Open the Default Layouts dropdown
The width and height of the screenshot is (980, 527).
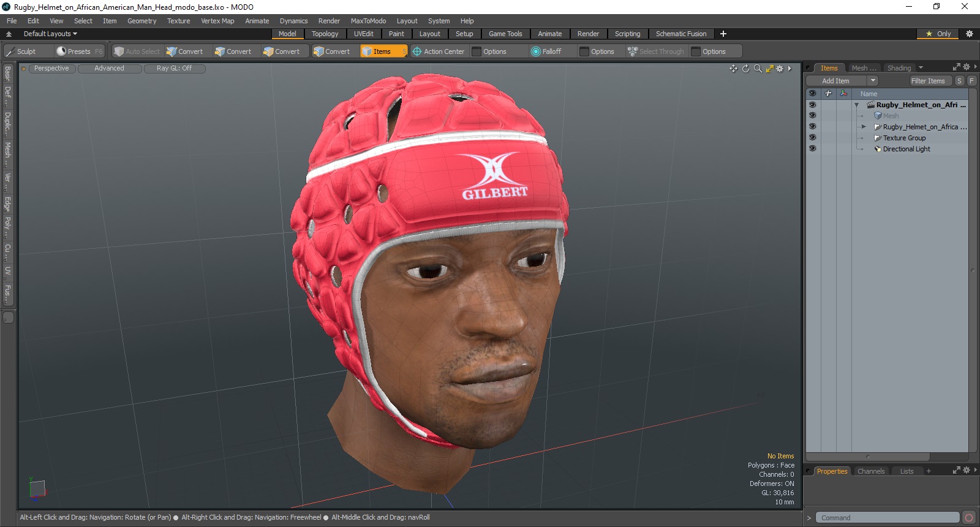tap(50, 34)
